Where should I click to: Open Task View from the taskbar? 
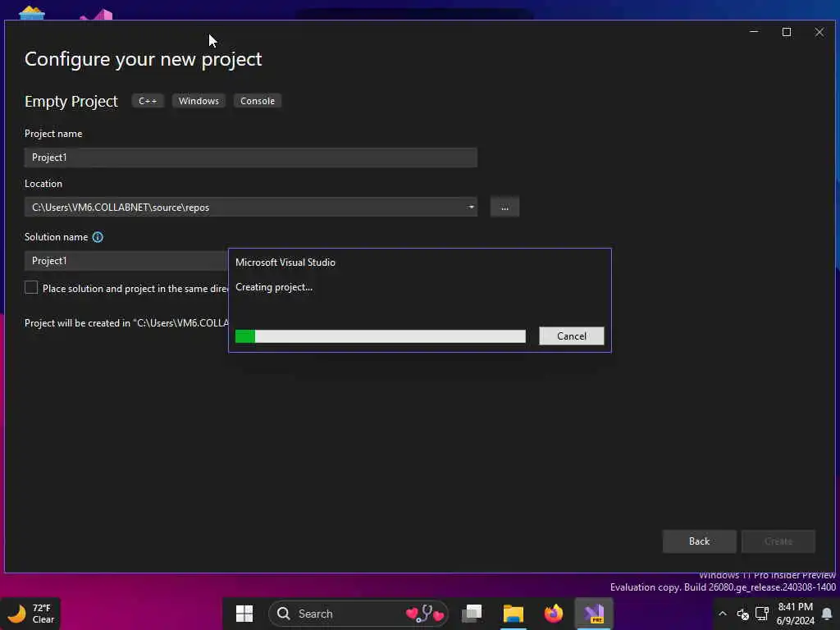click(472, 614)
